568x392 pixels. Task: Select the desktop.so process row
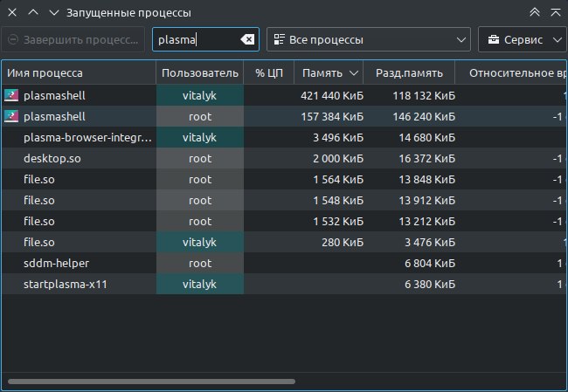(x=284, y=159)
